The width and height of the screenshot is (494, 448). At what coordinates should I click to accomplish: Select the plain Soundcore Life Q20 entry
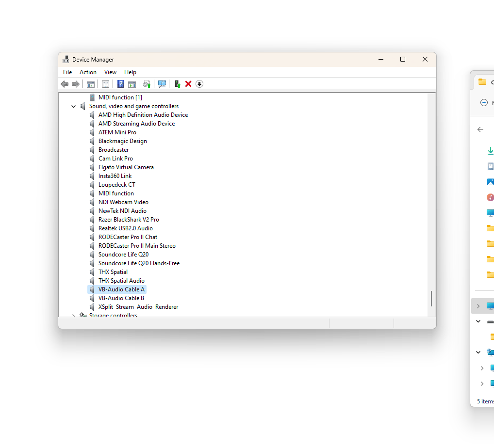123,255
